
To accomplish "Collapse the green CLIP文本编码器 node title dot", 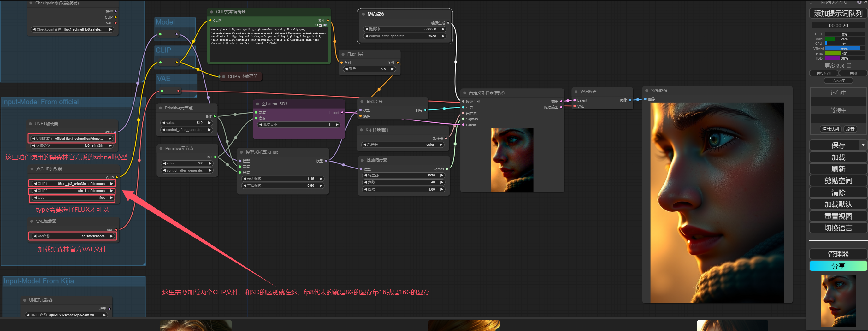I will [212, 12].
